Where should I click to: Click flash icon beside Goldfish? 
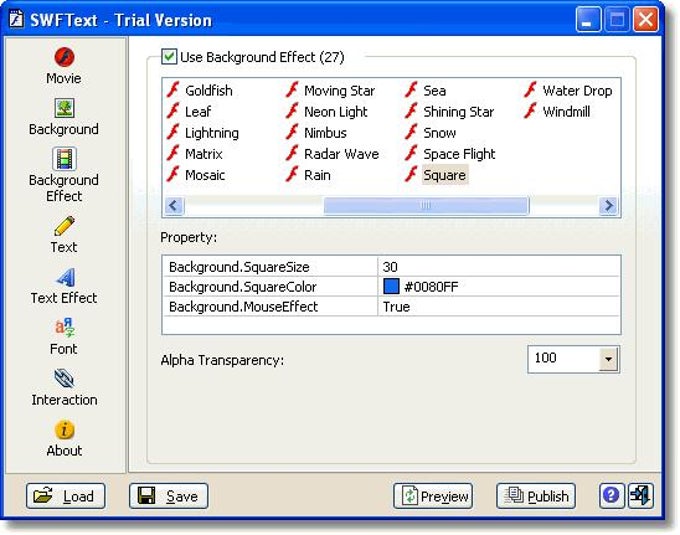tap(173, 90)
